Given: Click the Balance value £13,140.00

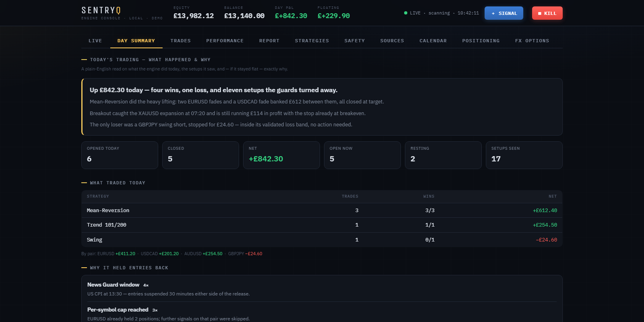Looking at the screenshot, I should click(244, 16).
